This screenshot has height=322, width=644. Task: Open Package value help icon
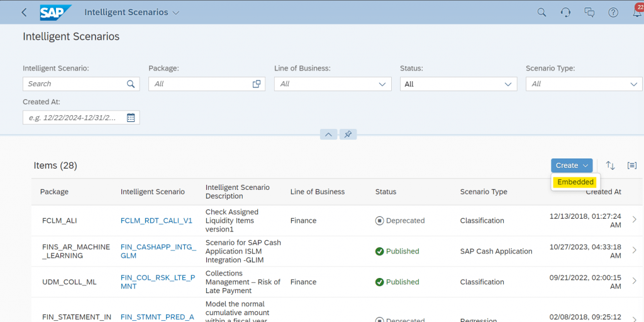point(257,84)
